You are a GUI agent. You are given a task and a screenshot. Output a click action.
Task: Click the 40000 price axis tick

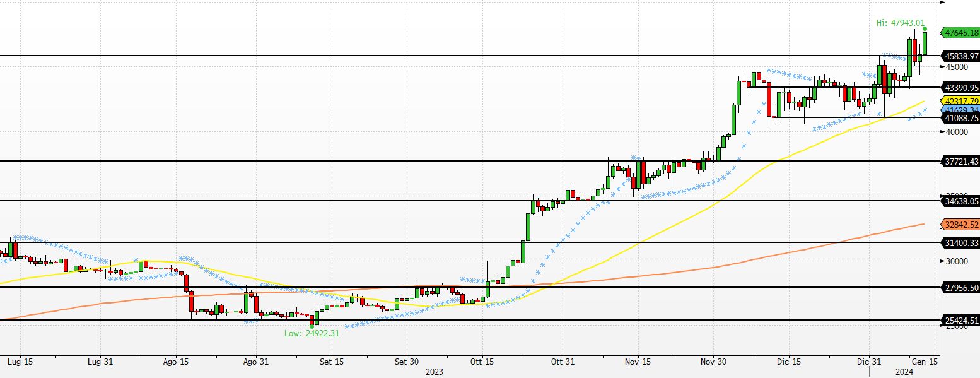[x=957, y=131]
